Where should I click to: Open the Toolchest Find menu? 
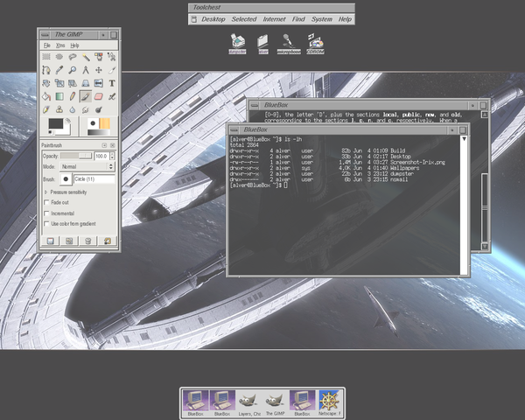[298, 19]
